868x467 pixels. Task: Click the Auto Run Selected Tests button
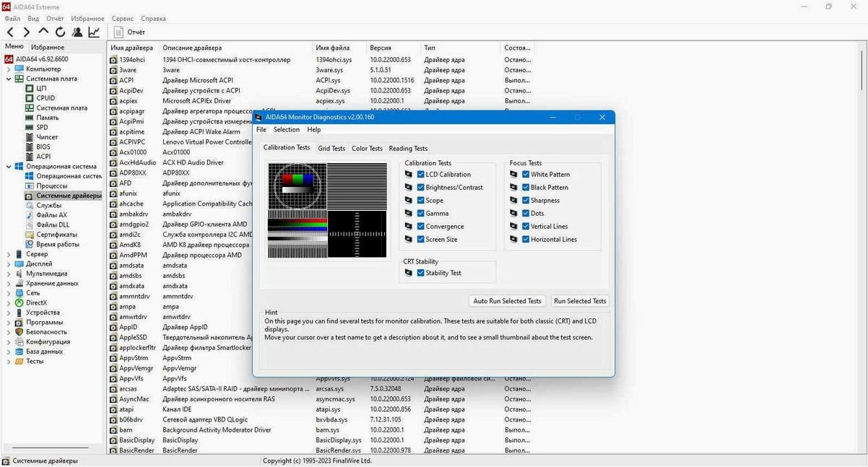point(507,301)
